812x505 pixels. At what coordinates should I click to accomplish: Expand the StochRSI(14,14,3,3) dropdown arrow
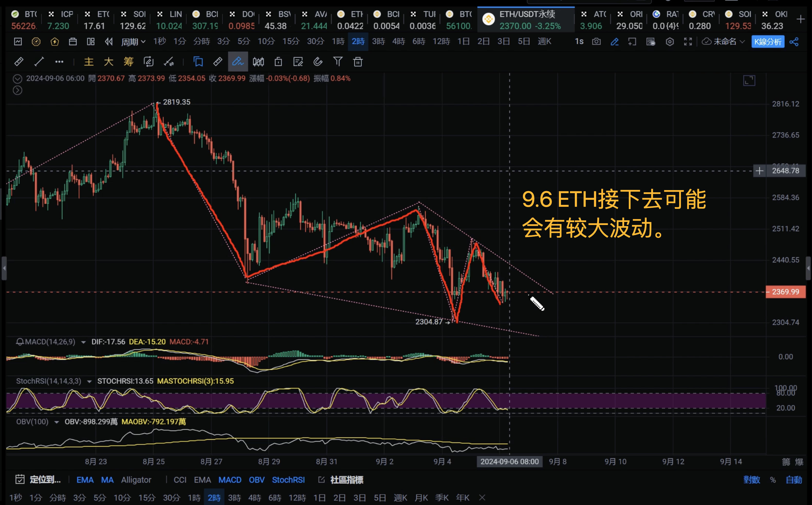(x=89, y=381)
